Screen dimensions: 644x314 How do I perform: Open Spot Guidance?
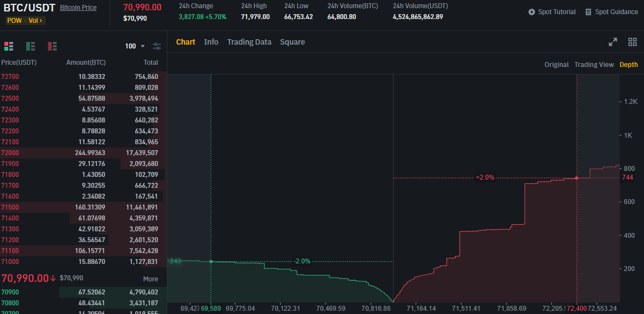(x=611, y=11)
